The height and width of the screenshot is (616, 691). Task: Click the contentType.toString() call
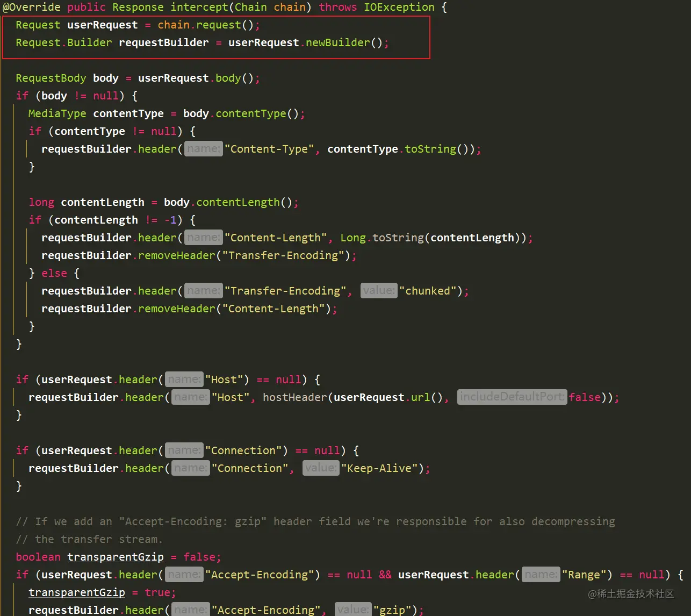pos(401,149)
